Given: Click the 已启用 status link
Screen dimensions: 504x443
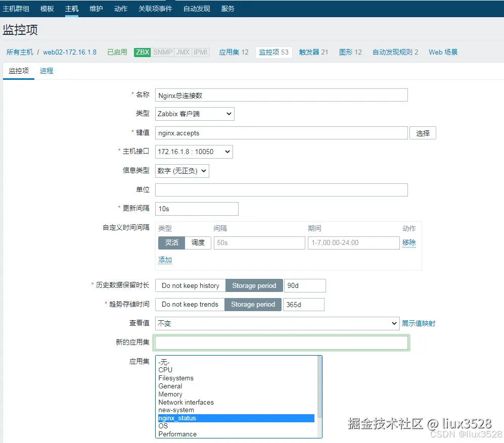Looking at the screenshot, I should click(117, 52).
